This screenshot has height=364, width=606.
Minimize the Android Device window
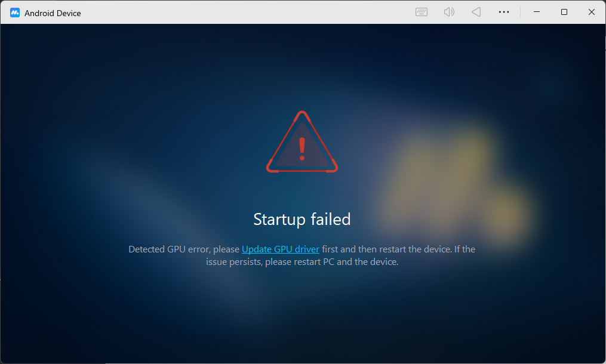tap(536, 12)
